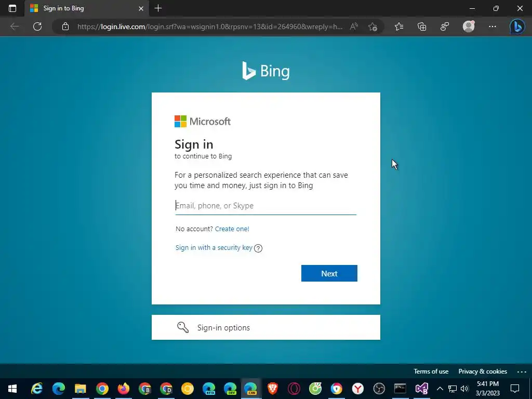The height and width of the screenshot is (399, 532).
Task: Open the security key help question mark
Action: (x=258, y=248)
